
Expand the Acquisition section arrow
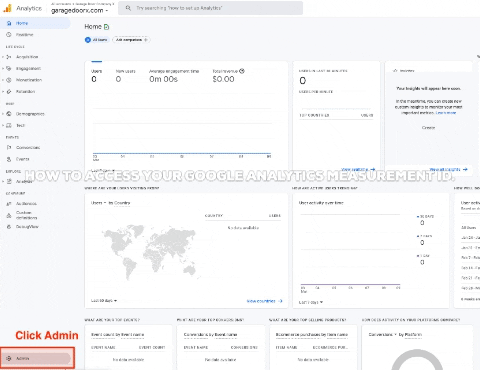[3, 57]
